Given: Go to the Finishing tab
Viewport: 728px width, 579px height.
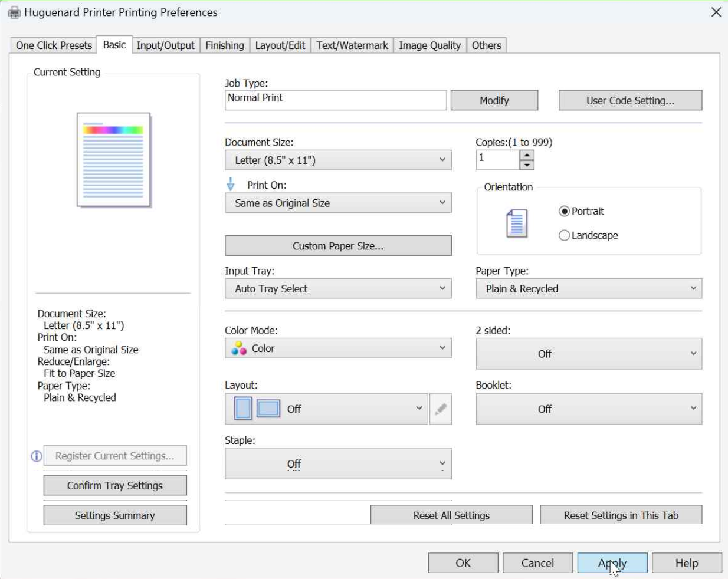Looking at the screenshot, I should 225,45.
